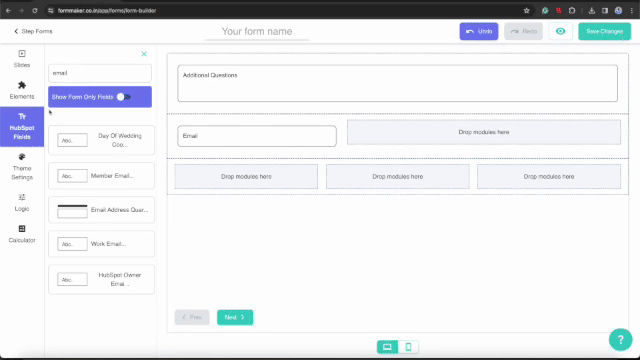Screen dimensions: 640x360
Task: Open Theme Settings panel
Action: [22, 167]
